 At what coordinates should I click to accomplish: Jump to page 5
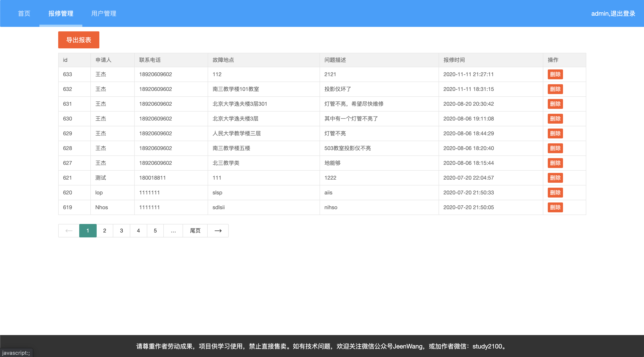click(x=155, y=230)
